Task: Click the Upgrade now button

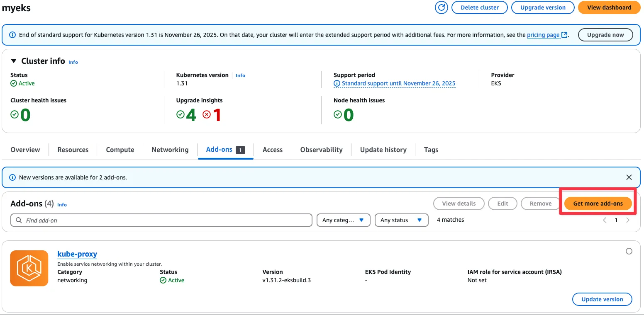Action: pyautogui.click(x=605, y=35)
